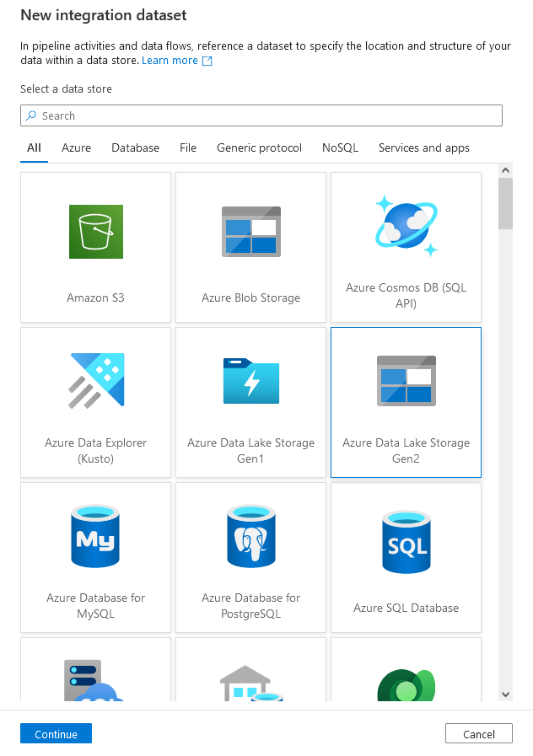Click the 'Amazon S3' label
Viewport: 533px width, 756px height.
click(95, 298)
